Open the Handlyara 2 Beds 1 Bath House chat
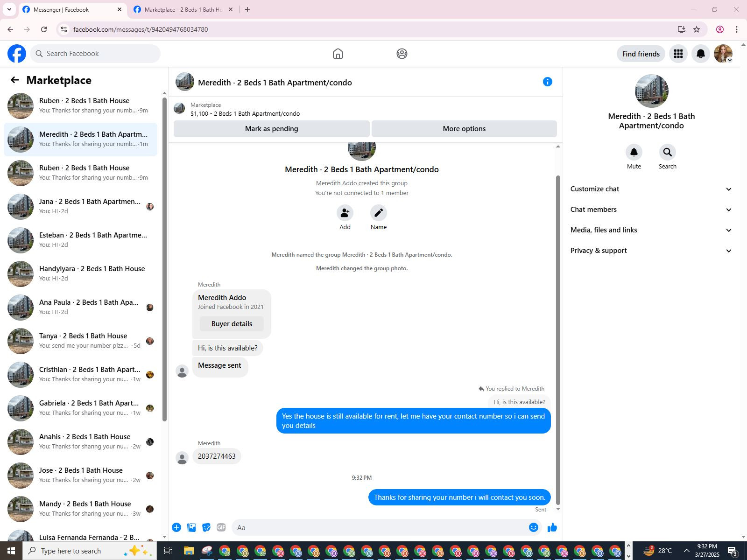 coord(80,274)
